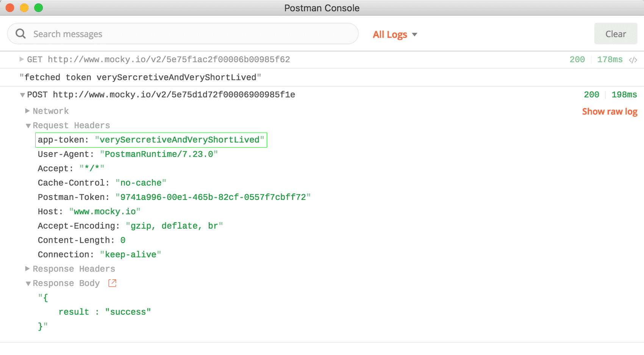This screenshot has height=355, width=644.
Task: Expand the GET mocky.io request entry
Action: [21, 59]
